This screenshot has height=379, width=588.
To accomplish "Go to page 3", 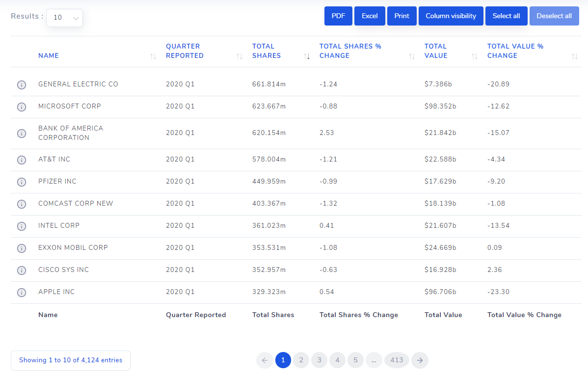I will pos(319,360).
